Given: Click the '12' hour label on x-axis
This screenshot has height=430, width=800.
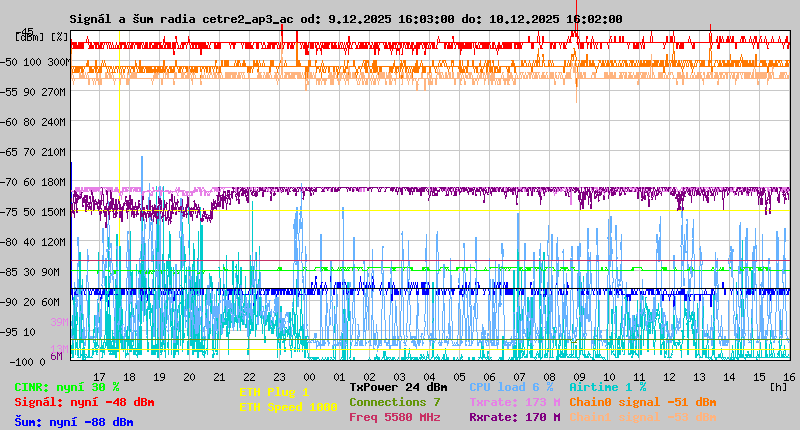Looking at the screenshot, I should (669, 377).
